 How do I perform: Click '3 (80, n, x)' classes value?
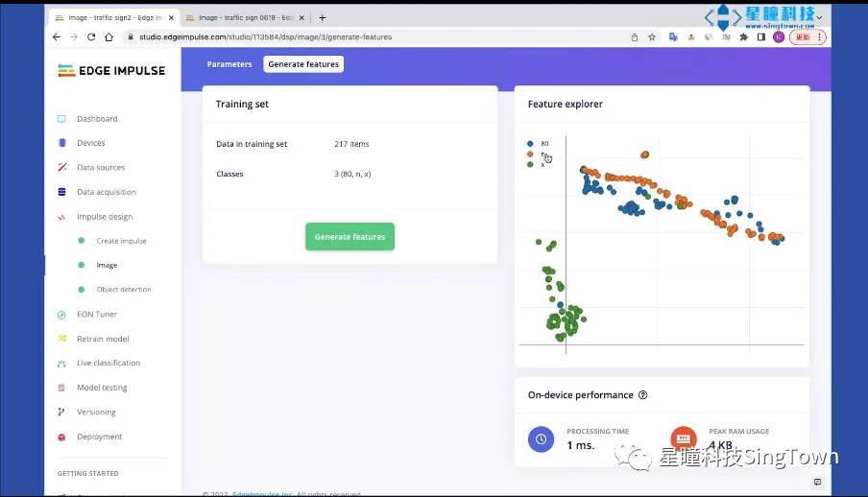[352, 174]
